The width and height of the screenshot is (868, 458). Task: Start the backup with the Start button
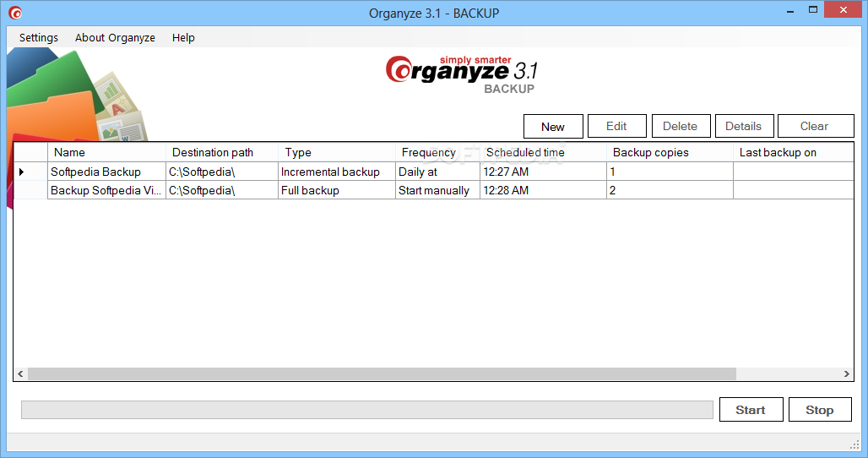(751, 409)
